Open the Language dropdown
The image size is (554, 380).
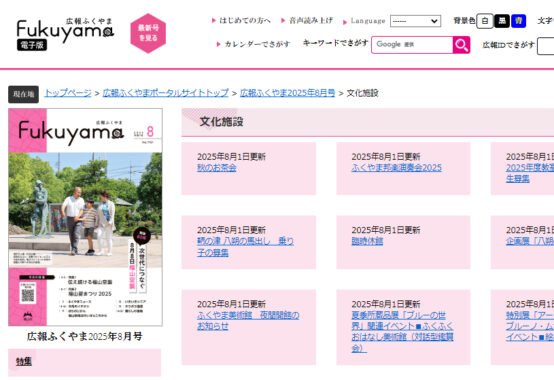coord(415,21)
